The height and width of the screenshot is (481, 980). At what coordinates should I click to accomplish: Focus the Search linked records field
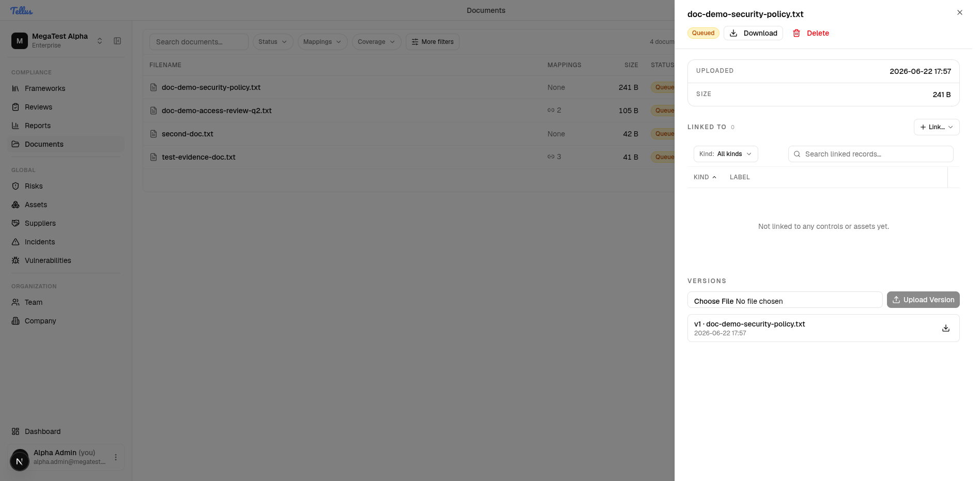(871, 154)
